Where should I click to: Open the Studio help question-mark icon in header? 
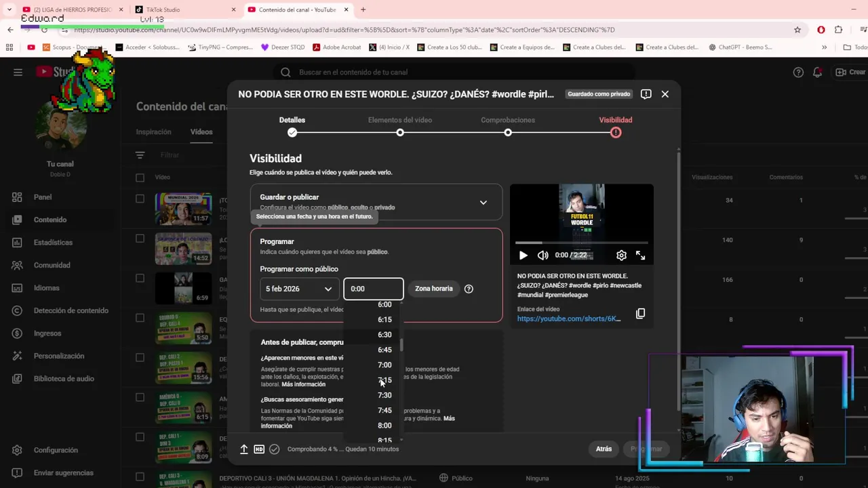(798, 73)
